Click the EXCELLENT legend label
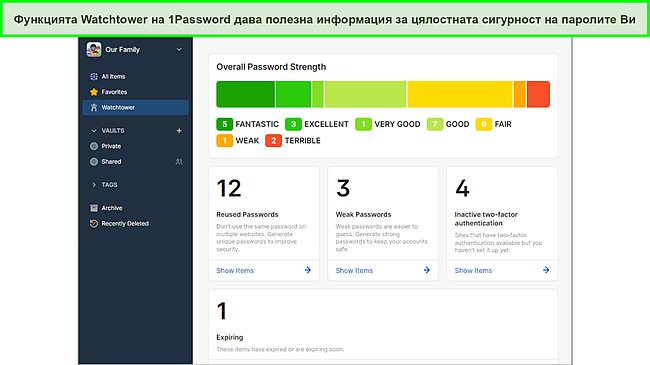Image resolution: width=650 pixels, height=365 pixels. point(326,124)
